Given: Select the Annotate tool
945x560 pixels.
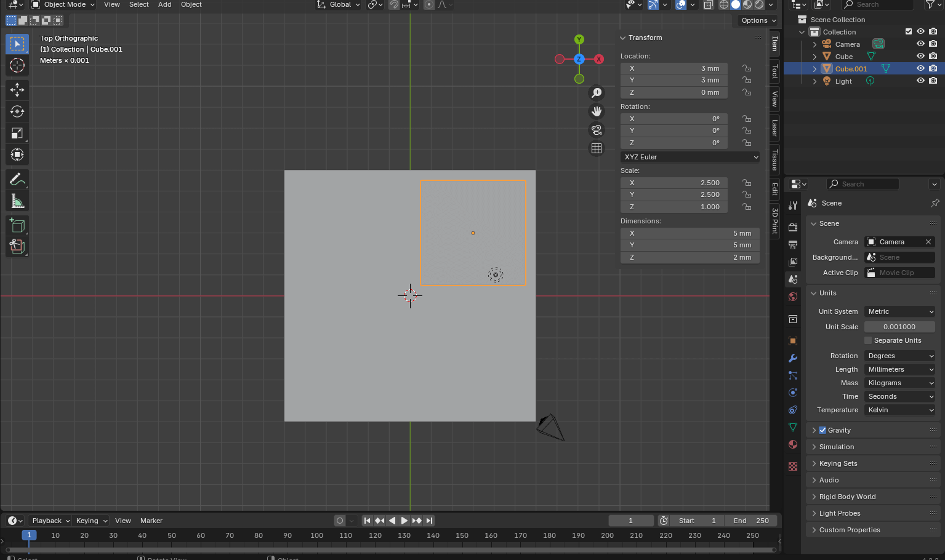Looking at the screenshot, I should click(x=17, y=179).
